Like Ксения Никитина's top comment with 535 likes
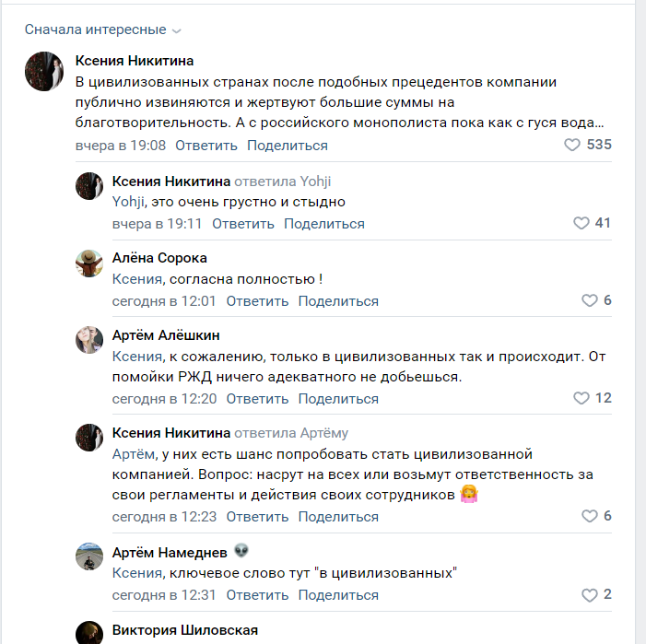This screenshot has height=644, width=646. (x=572, y=145)
